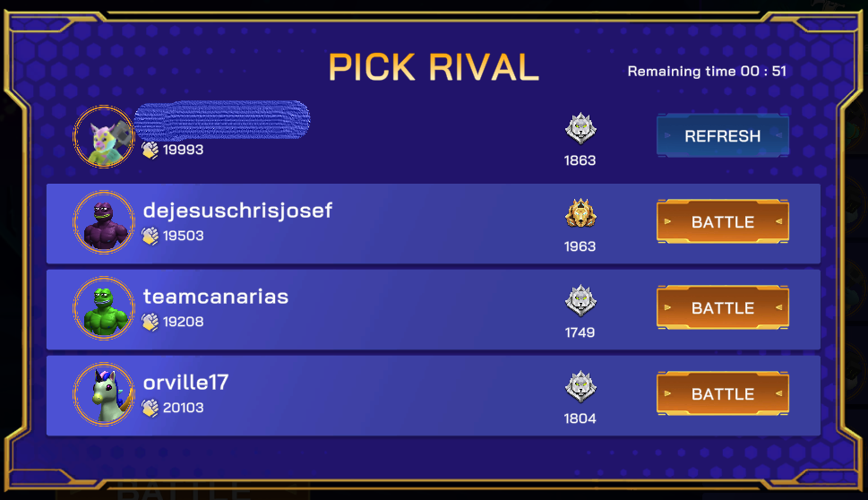Click fist power icon beside 19503
Screen dimensions: 868x500
click(150, 236)
